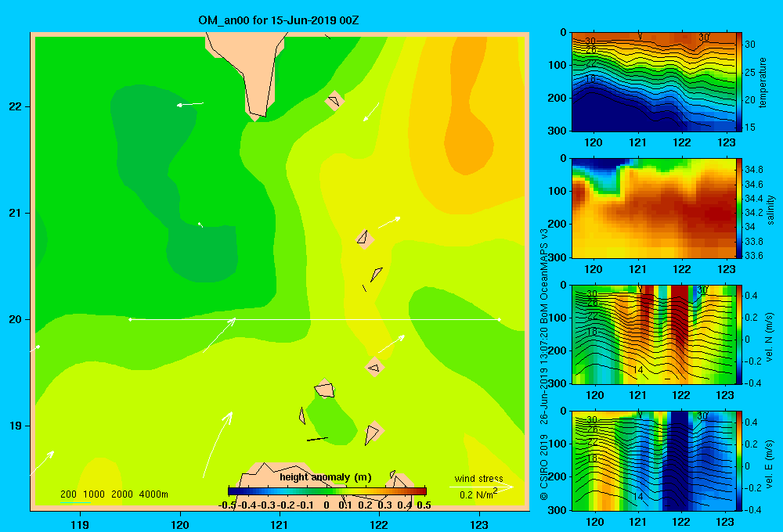The image size is (783, 532).
Task: Click the '-0.4' tick on vel. N color bar
Action: [752, 383]
